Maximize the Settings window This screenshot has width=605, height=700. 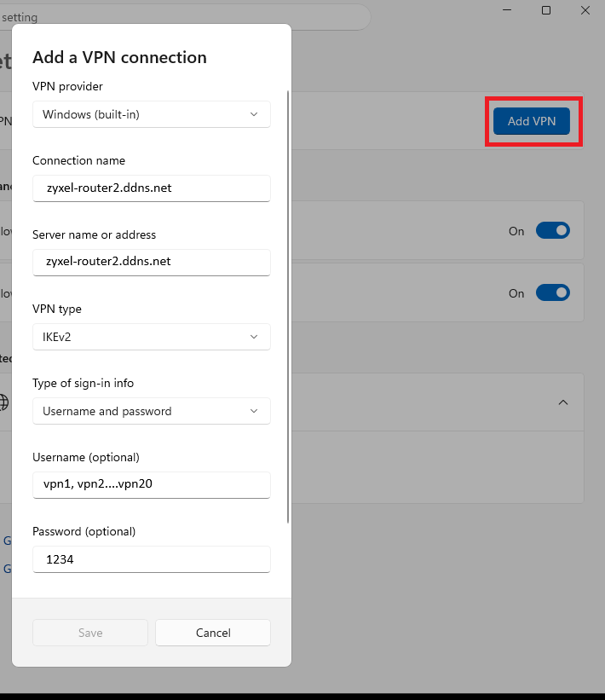click(x=546, y=10)
